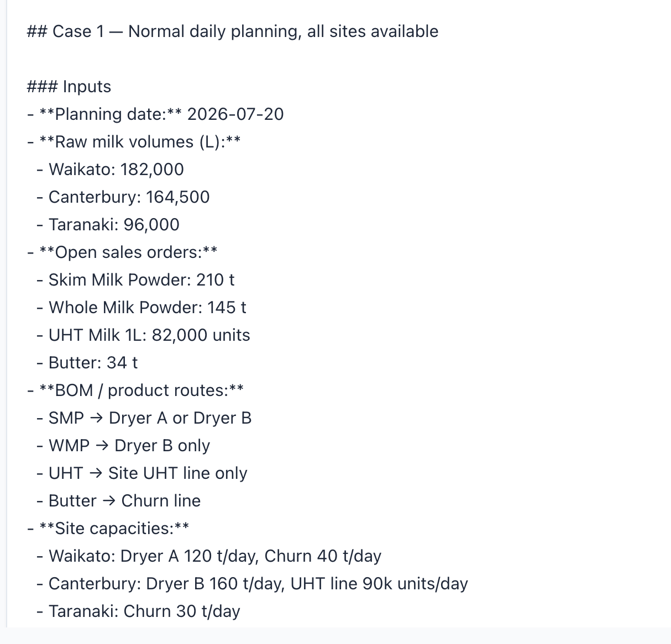Click the Case 1 heading line

pyautogui.click(x=233, y=31)
